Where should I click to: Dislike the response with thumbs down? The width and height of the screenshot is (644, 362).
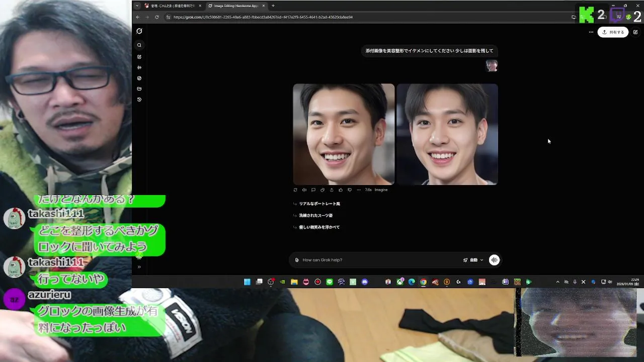pyautogui.click(x=350, y=190)
